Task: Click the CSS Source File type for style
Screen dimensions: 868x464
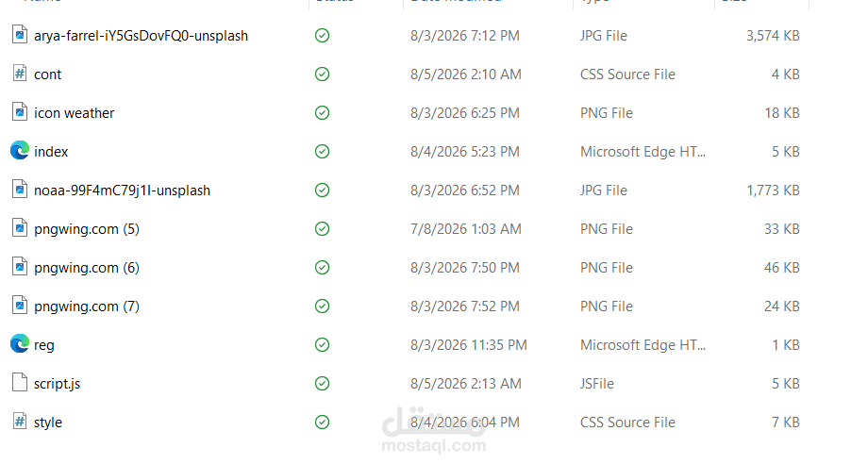Action: coord(627,422)
